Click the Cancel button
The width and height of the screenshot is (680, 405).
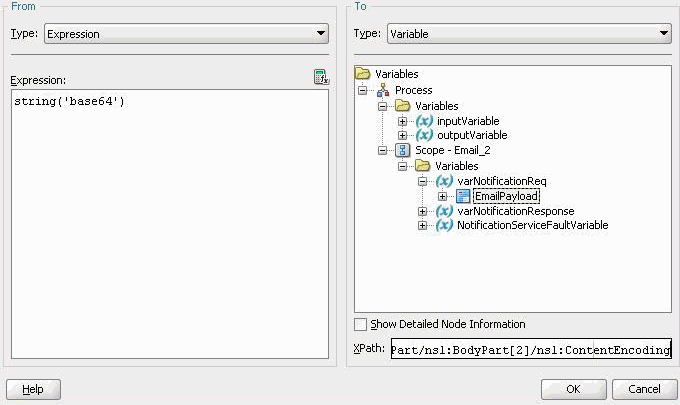tap(644, 389)
